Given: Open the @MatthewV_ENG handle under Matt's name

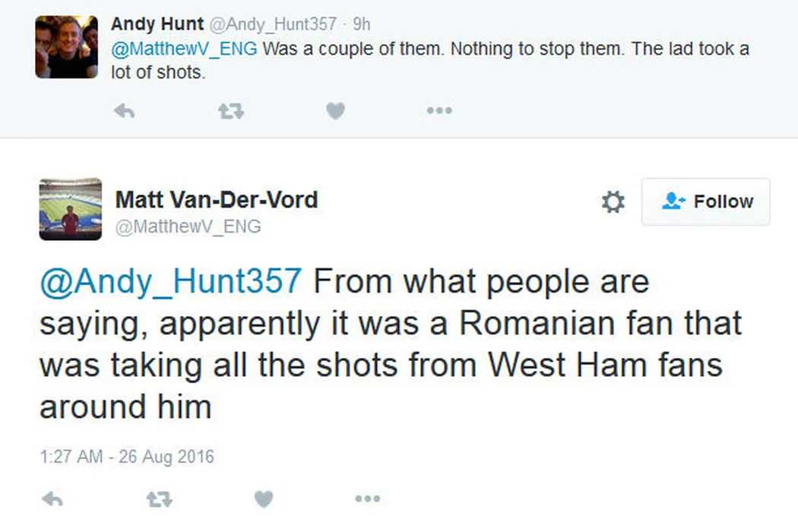Looking at the screenshot, I should click(x=188, y=226).
